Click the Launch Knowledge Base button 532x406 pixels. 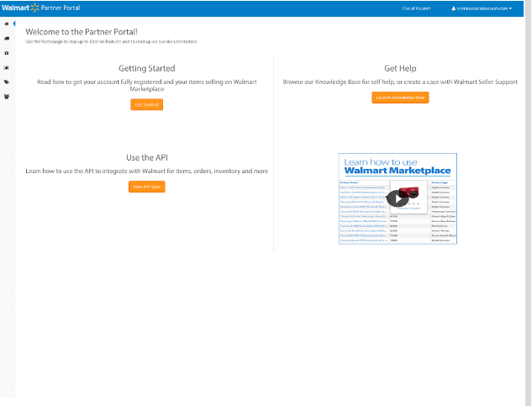[x=400, y=98]
